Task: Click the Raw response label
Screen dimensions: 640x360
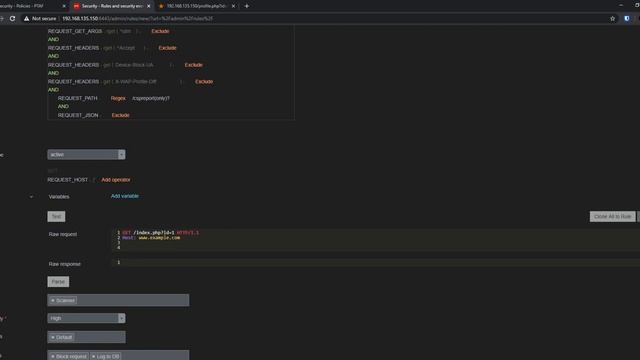Action: point(64,264)
